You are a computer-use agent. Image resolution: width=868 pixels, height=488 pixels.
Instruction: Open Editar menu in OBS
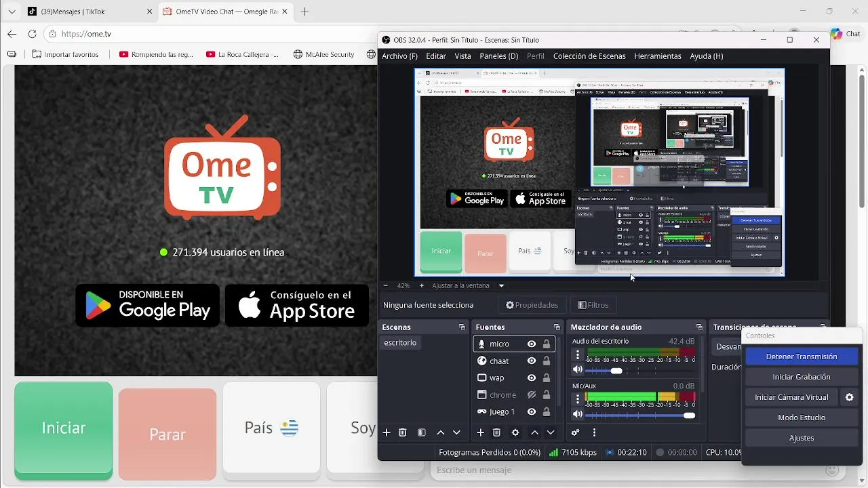click(436, 56)
